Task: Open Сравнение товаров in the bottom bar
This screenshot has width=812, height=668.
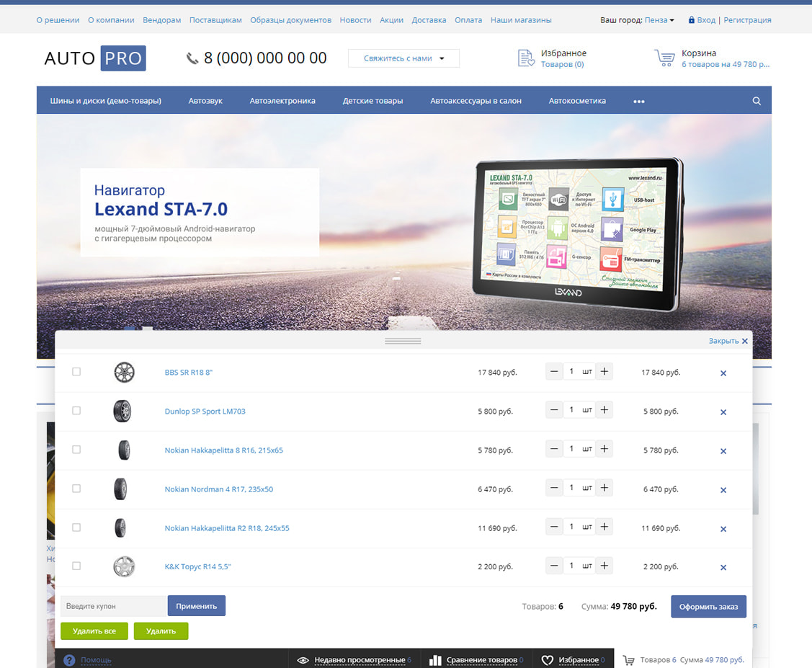Action: coord(481,659)
